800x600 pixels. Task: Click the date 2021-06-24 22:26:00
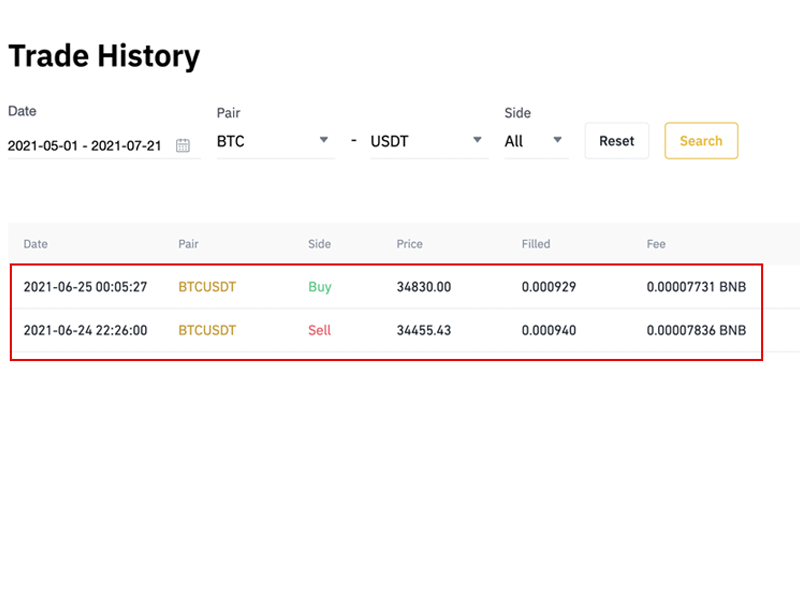click(85, 330)
